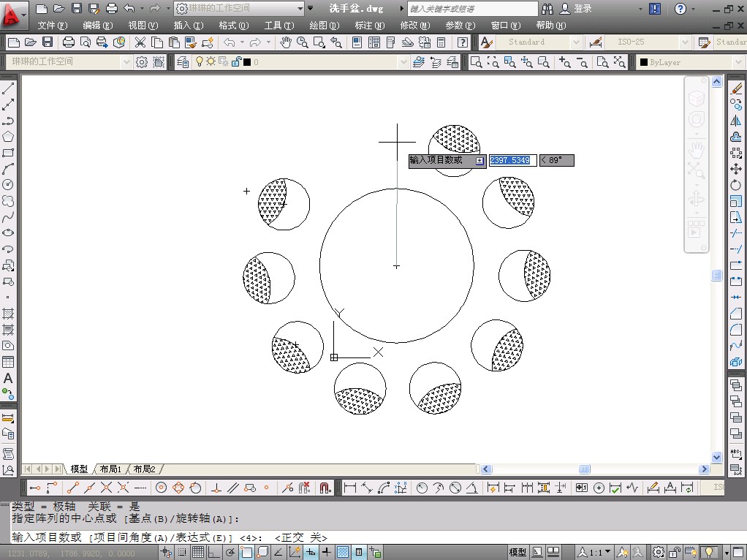Select the Multiline Text tool
Screen dimensions: 747x560
(x=8, y=379)
